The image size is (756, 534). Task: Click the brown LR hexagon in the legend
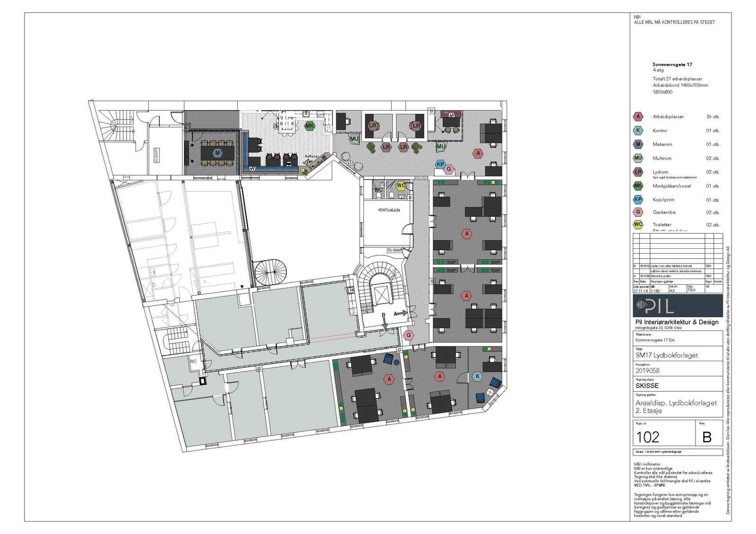pyautogui.click(x=638, y=172)
